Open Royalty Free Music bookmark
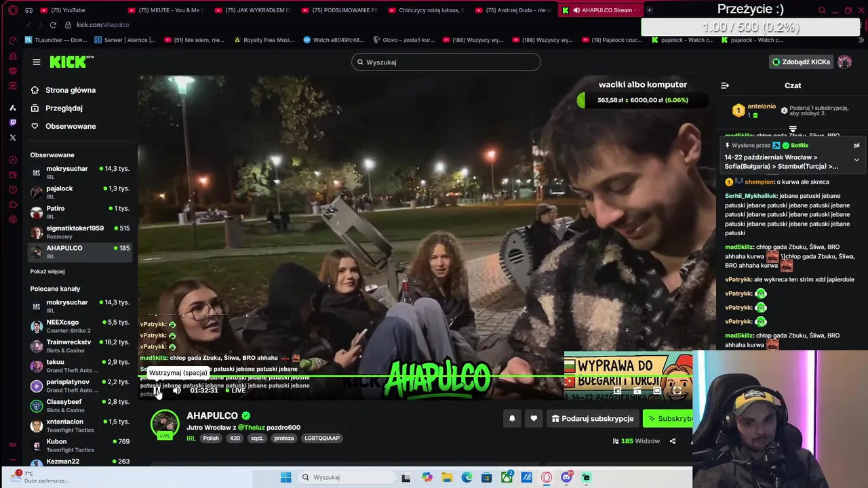The width and height of the screenshot is (868, 488). 264,40
